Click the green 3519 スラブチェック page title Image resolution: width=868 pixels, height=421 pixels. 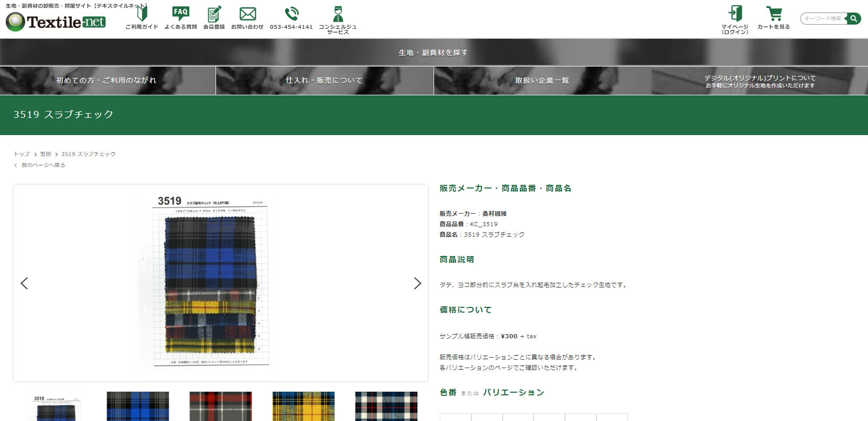(63, 114)
